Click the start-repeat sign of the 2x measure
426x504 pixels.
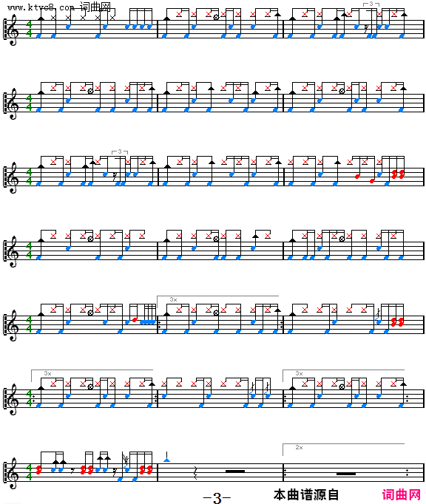click(x=285, y=472)
